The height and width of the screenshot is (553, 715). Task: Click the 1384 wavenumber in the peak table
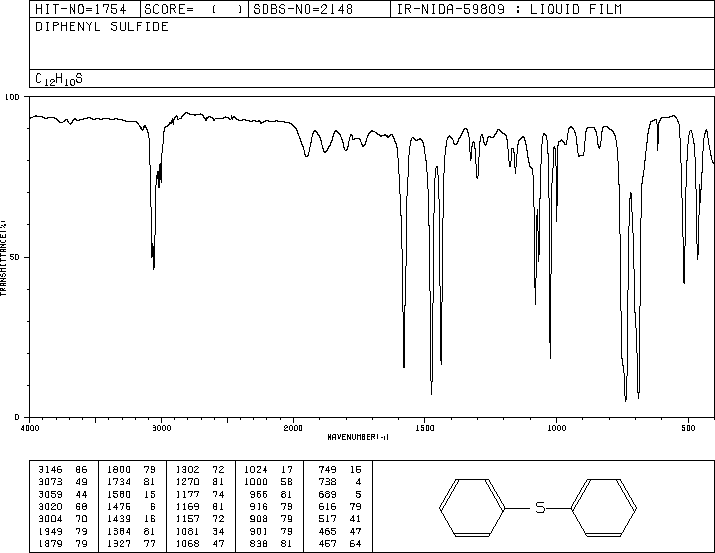tap(119, 532)
